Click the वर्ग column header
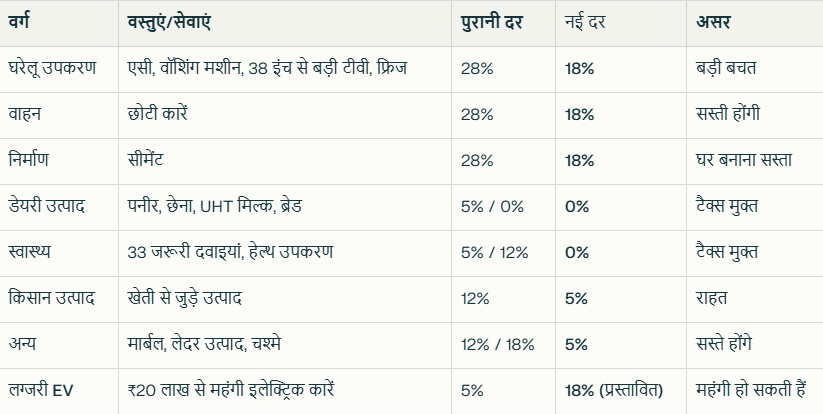823x414 pixels. 59,23
